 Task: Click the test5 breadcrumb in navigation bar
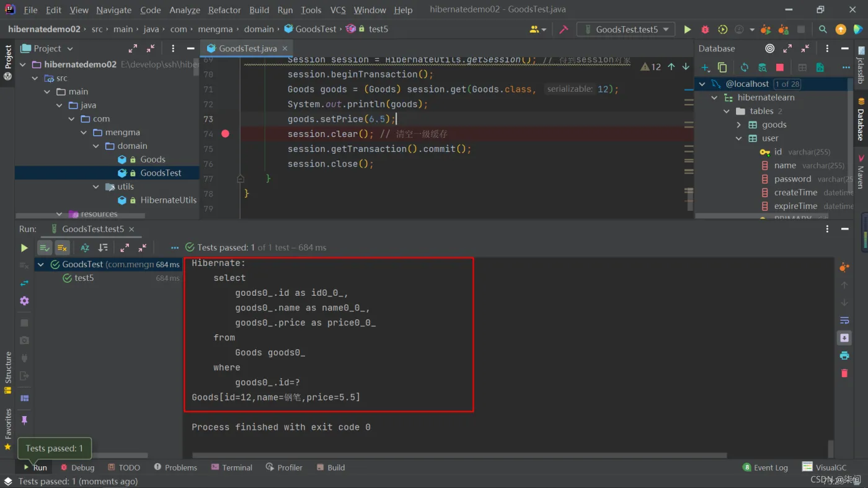[373, 29]
